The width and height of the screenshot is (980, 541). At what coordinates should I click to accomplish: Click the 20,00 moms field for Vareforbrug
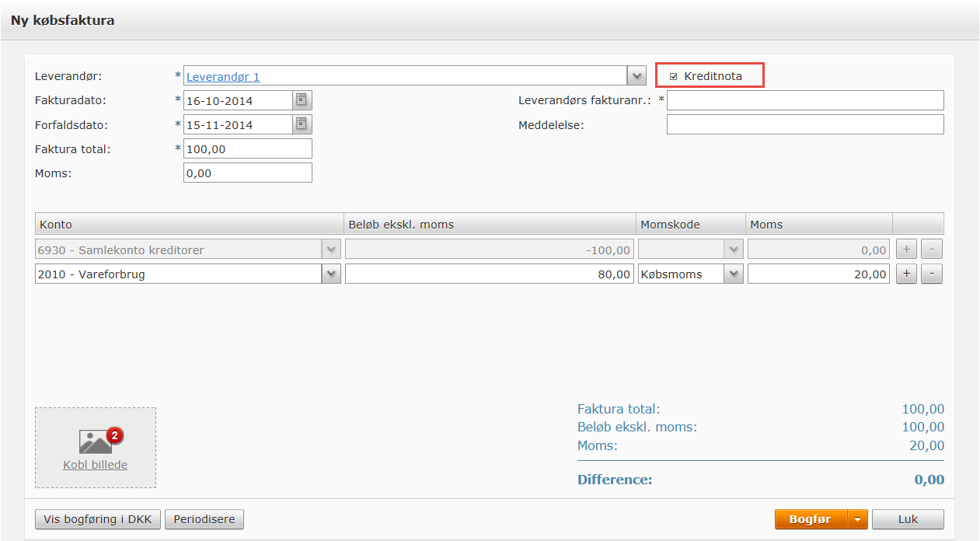[818, 274]
